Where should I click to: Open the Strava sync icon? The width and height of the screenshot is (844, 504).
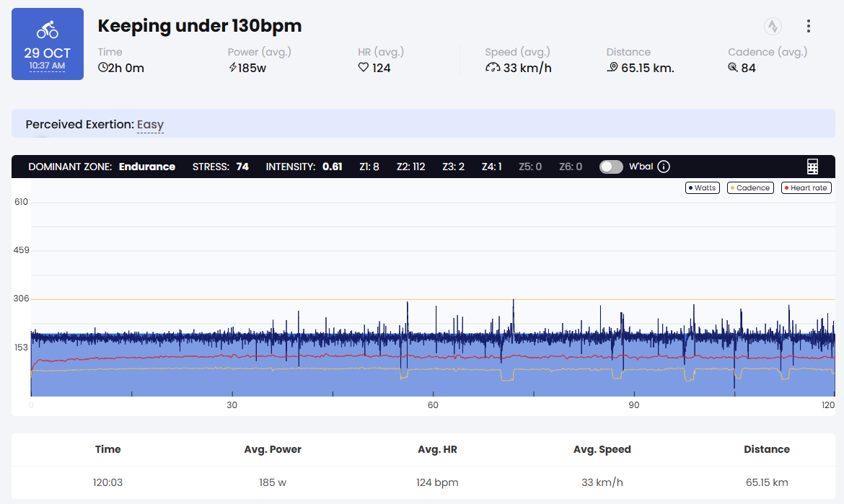point(773,27)
